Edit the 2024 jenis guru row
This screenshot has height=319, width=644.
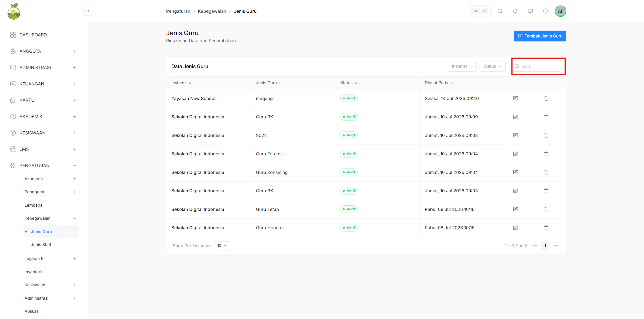516,135
